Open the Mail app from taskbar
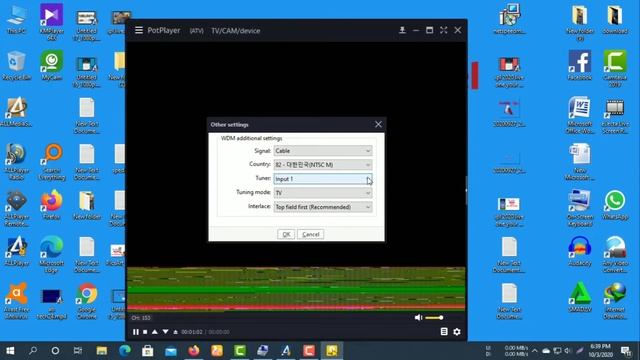Viewport: 640px width, 360px height. tap(171, 351)
